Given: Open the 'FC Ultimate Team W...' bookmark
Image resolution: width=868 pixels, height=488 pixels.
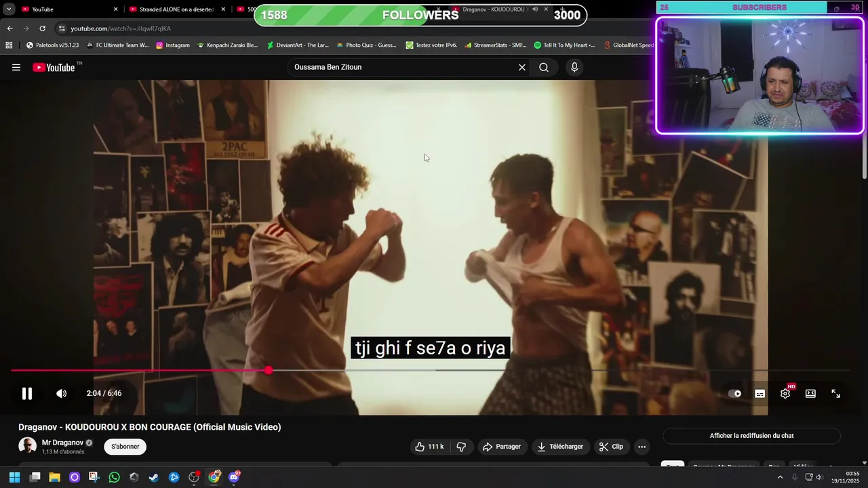Looking at the screenshot, I should (x=117, y=45).
